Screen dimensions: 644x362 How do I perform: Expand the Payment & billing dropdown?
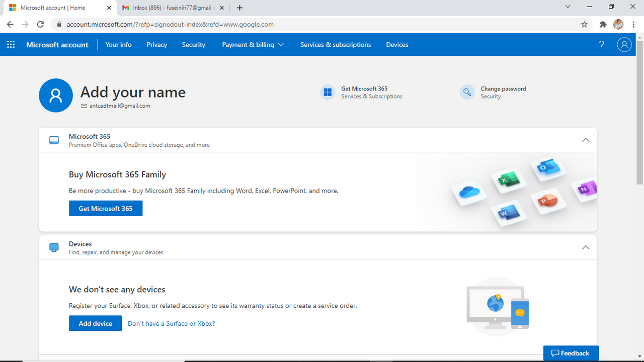tap(253, 45)
